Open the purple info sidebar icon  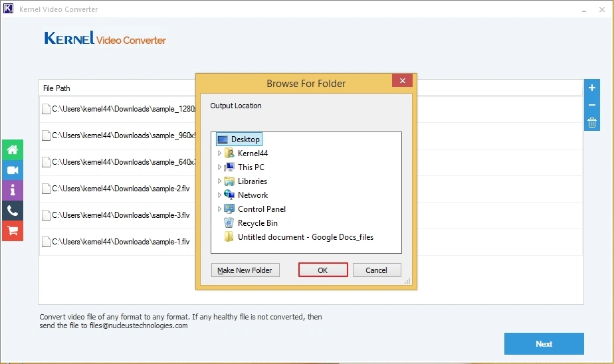pyautogui.click(x=13, y=191)
